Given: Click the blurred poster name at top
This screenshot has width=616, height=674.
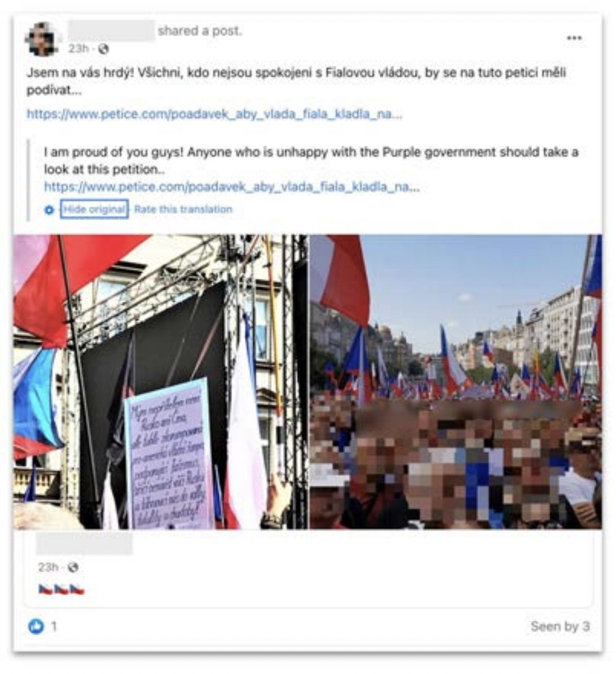Looking at the screenshot, I should [x=112, y=30].
